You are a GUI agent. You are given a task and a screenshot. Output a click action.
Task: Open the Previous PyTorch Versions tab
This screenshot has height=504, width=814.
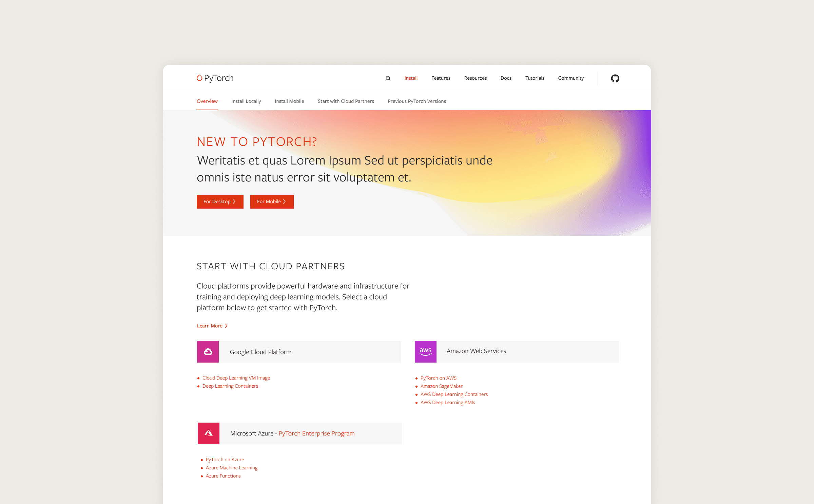click(x=416, y=101)
